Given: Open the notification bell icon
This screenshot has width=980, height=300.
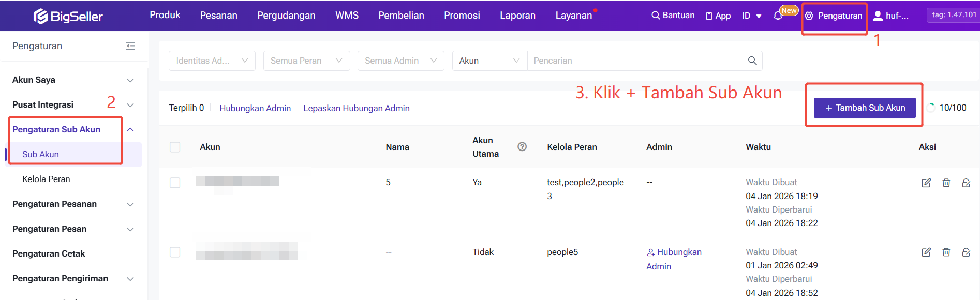Looking at the screenshot, I should point(777,16).
